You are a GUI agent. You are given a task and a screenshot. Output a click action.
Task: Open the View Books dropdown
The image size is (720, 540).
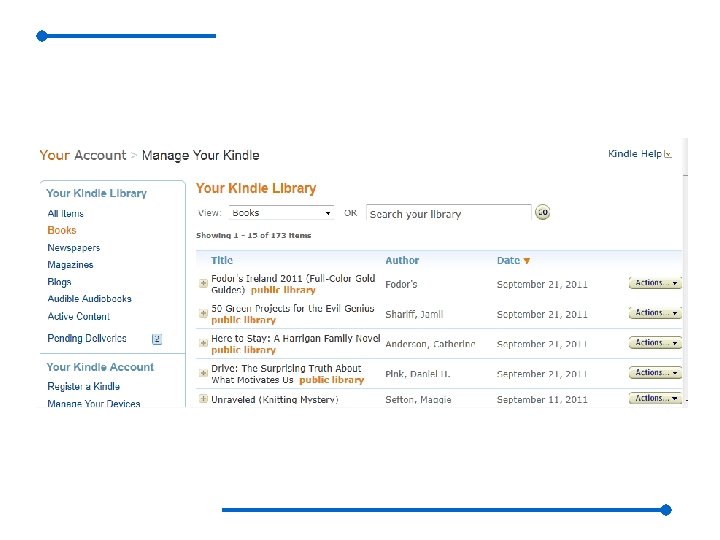[281, 213]
